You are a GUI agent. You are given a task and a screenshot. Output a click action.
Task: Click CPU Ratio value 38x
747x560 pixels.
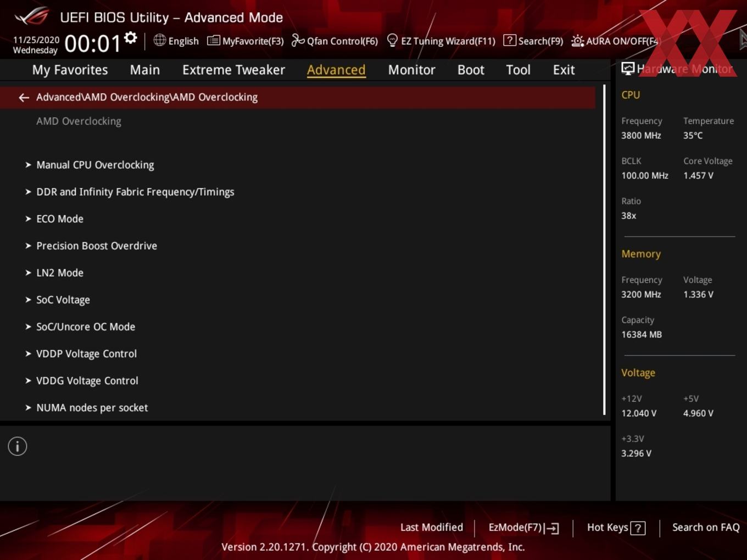[x=628, y=216]
